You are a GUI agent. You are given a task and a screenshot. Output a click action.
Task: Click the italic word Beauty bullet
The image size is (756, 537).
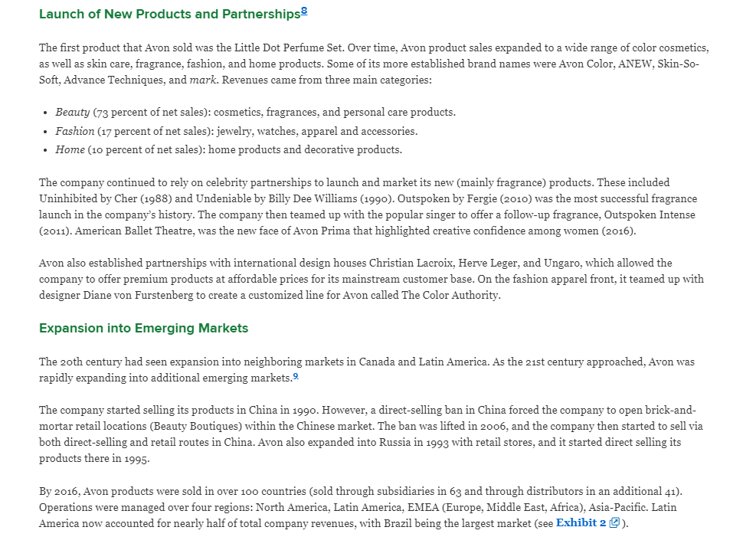[72, 113]
